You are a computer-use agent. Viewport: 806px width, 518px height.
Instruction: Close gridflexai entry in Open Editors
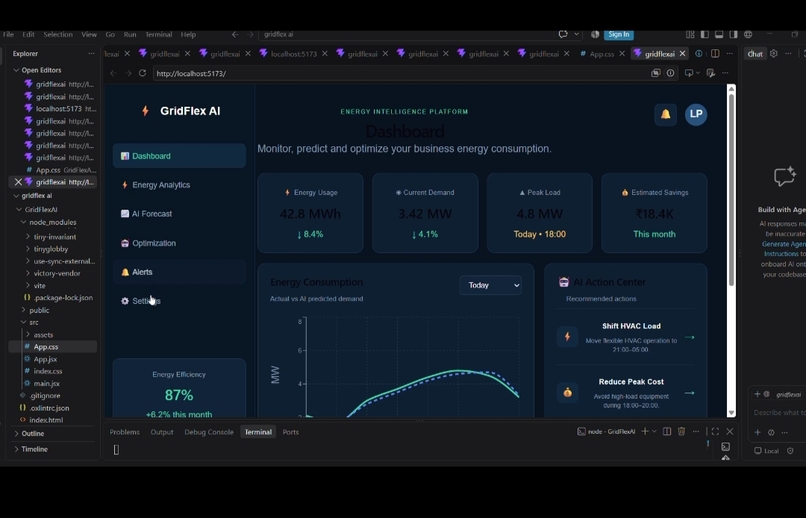pyautogui.click(x=18, y=182)
